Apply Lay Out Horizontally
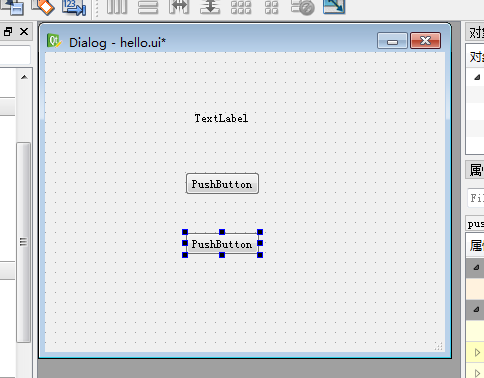Viewport: 484px width, 378px height. point(117,7)
